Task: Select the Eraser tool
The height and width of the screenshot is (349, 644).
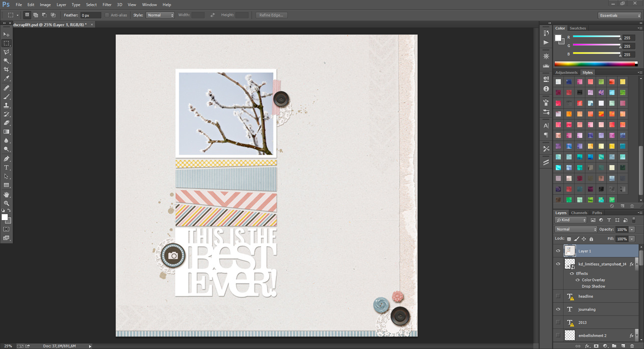Action: point(6,123)
